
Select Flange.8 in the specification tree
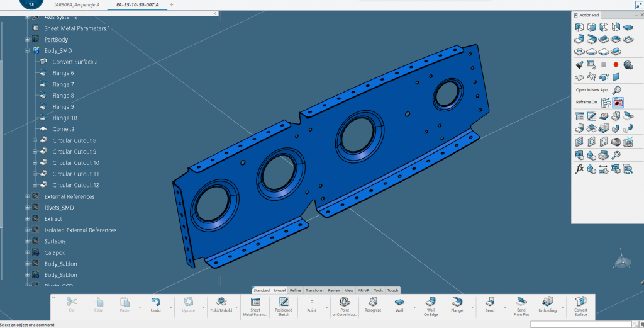pos(63,96)
